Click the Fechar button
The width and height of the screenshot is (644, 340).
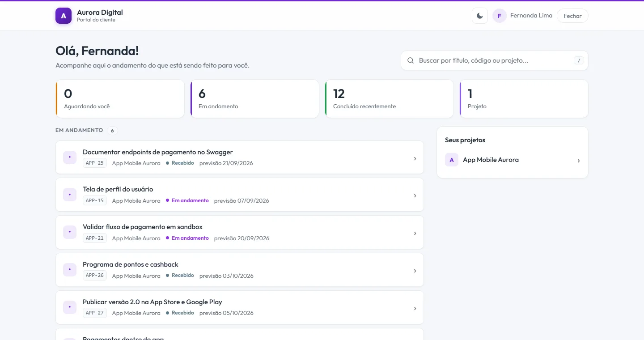click(x=572, y=16)
